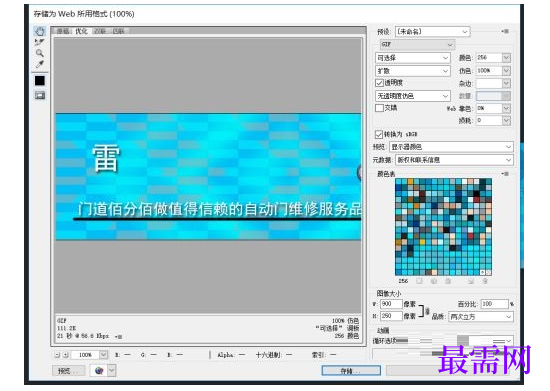Viewport: 550px width, 391px height.
Task: Open the 元数据 版权和联系信息 dropdown
Action: click(454, 160)
